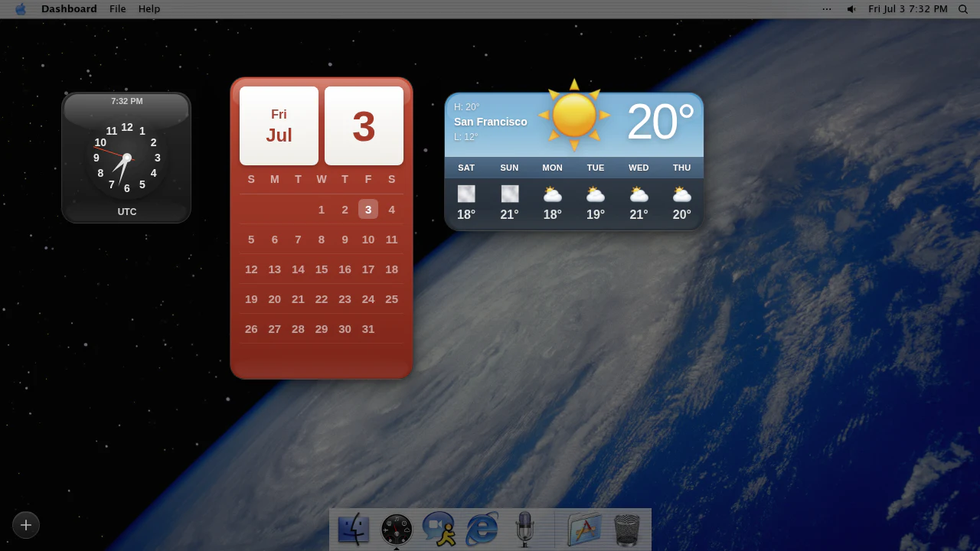This screenshot has height=551, width=980.
Task: Click the analog clock face
Action: point(126,158)
